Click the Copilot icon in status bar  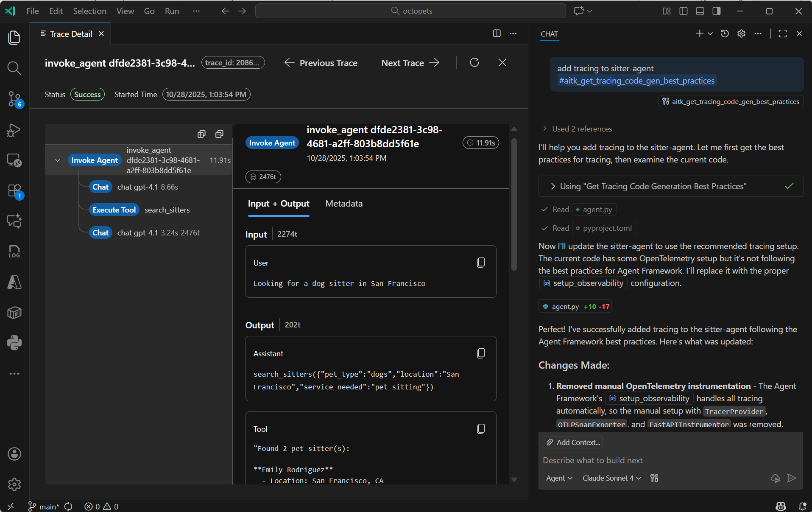tap(781, 506)
